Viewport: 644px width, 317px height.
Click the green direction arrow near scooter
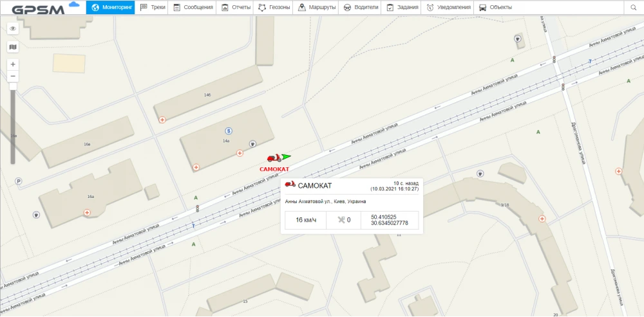(287, 156)
